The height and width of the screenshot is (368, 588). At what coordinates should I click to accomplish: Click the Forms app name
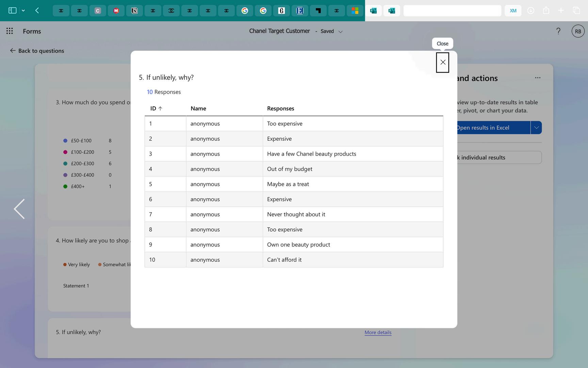click(x=32, y=31)
